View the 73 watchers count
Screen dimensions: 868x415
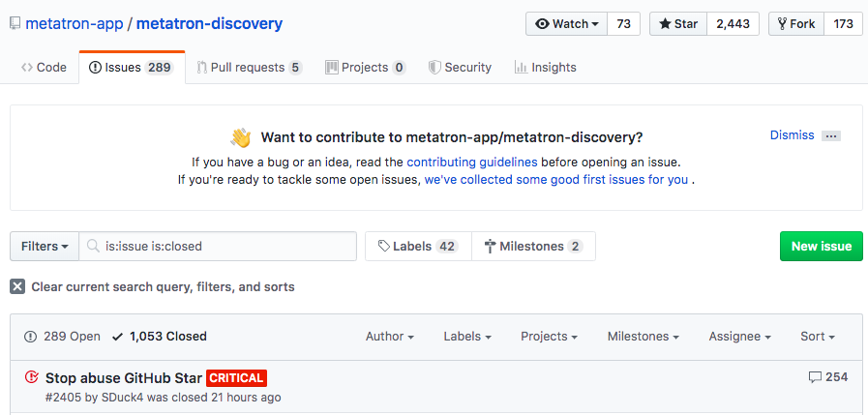624,24
